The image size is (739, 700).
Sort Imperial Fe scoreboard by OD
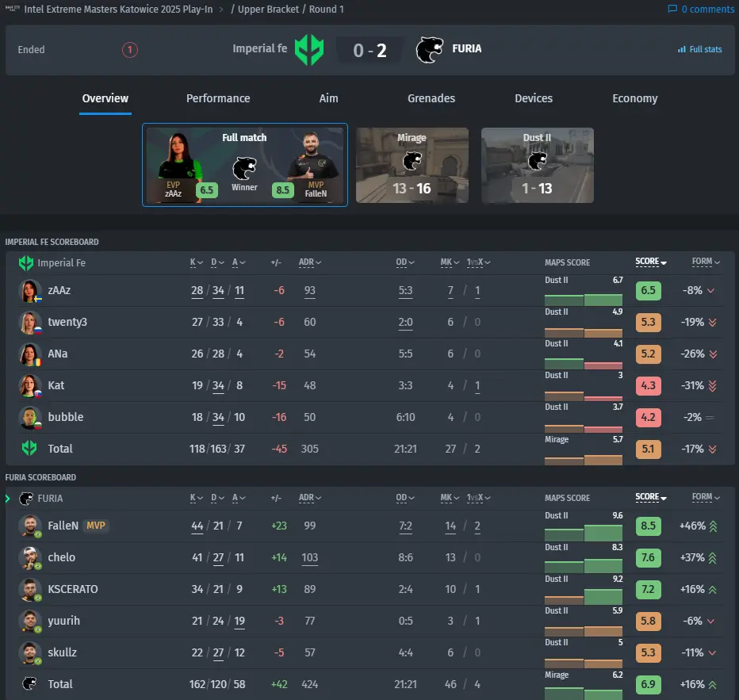click(x=405, y=262)
